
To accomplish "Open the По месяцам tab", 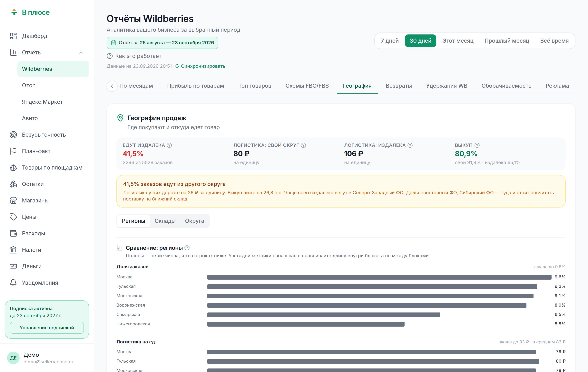I will click(136, 86).
